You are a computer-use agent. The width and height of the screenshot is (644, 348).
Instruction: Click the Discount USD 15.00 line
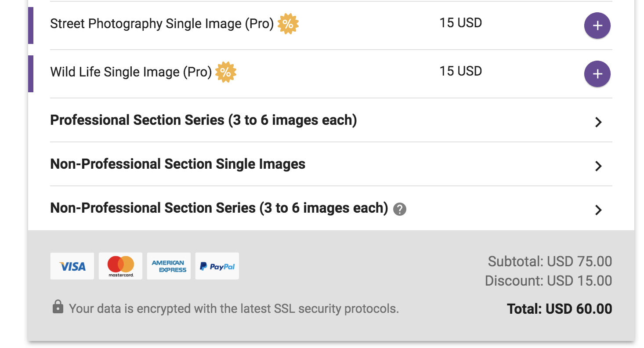point(548,281)
